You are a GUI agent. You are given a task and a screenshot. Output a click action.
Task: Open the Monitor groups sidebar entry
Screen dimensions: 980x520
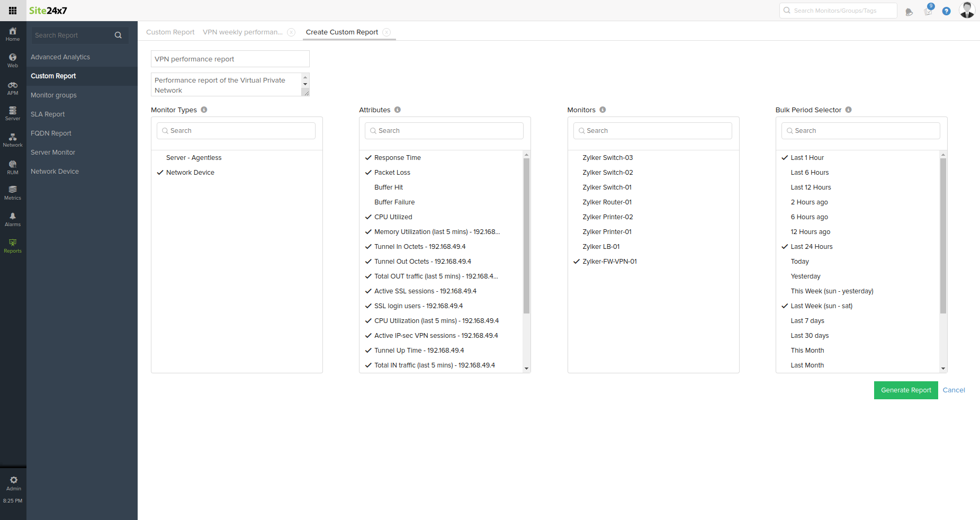[53, 95]
